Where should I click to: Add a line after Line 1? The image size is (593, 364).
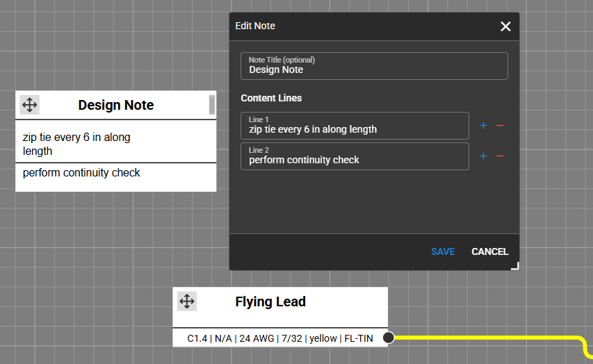483,126
